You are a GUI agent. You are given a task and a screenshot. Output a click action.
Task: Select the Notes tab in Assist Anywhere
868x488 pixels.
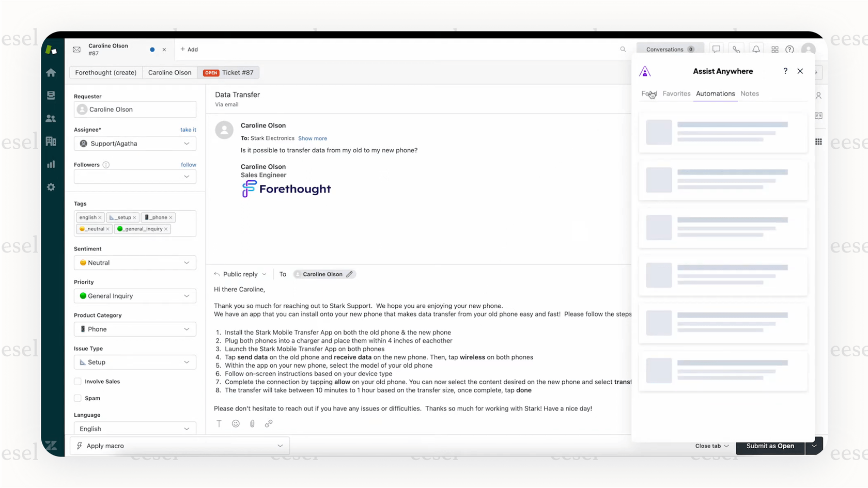750,93
